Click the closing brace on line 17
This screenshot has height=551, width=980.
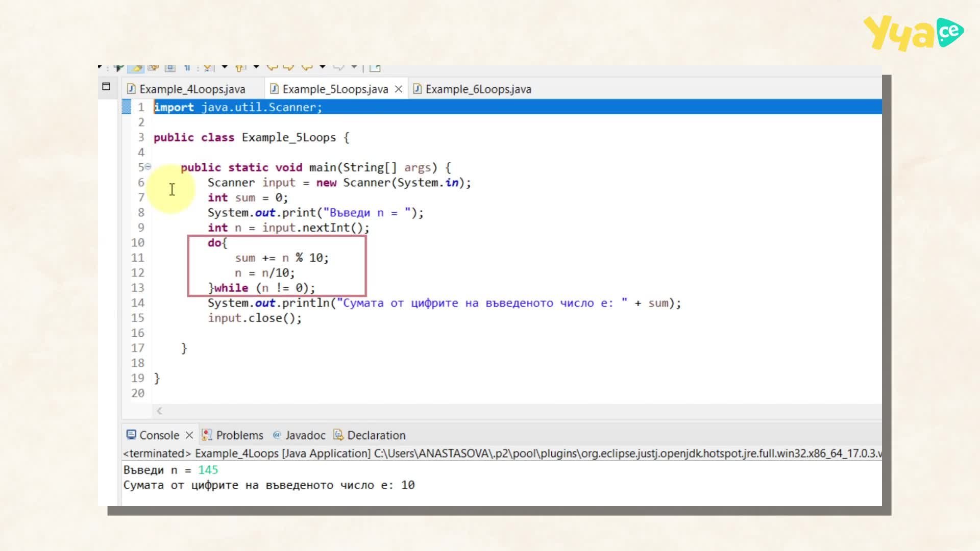point(184,348)
